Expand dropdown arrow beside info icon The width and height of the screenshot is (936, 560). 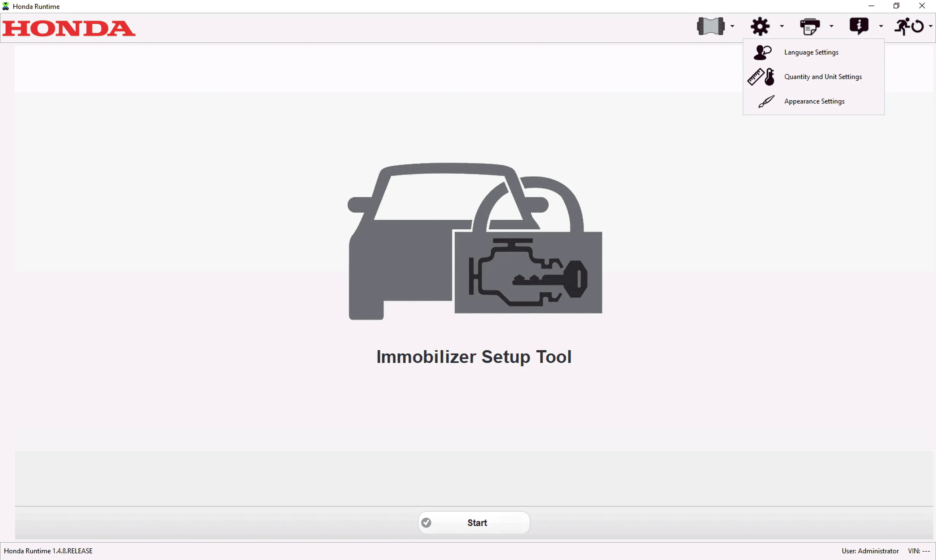881,26
